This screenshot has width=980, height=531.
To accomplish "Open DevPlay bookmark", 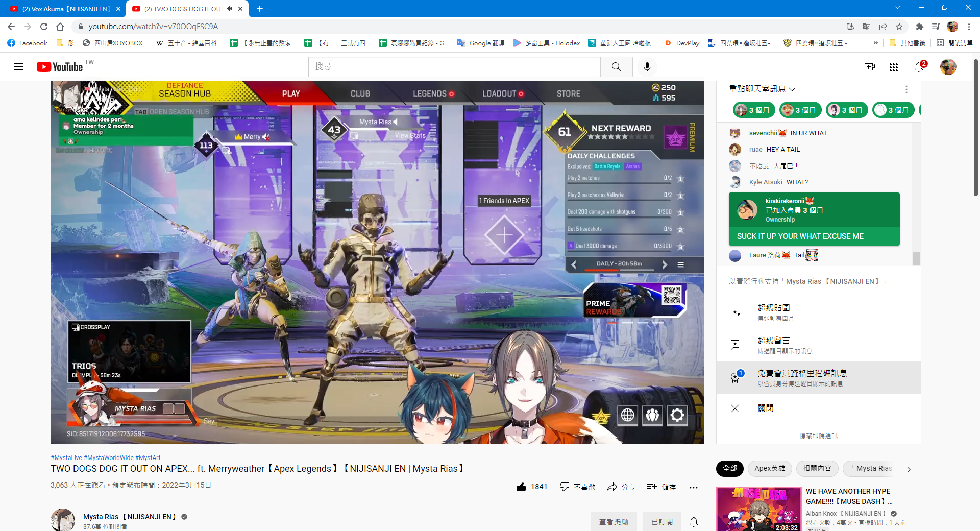I will tap(682, 43).
